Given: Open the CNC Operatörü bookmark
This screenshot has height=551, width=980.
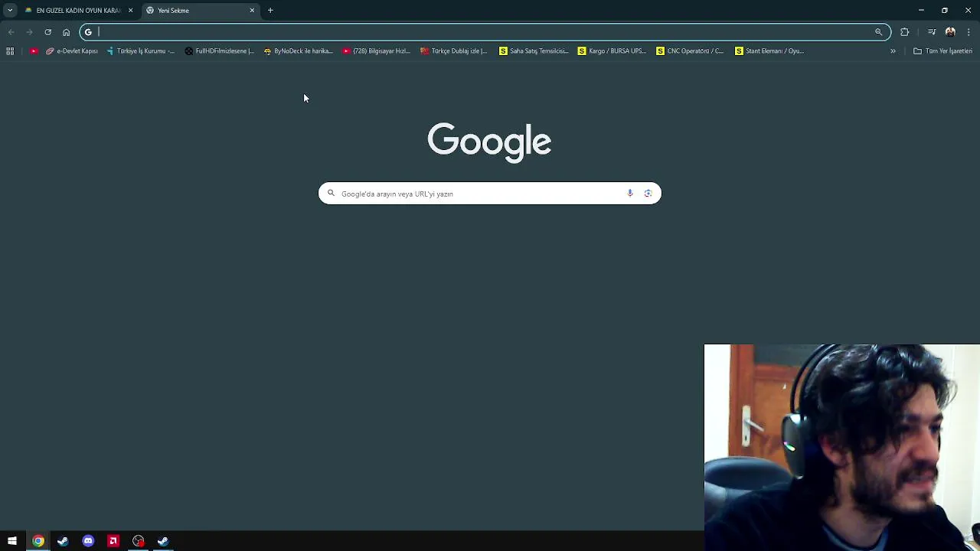Looking at the screenshot, I should tap(690, 51).
